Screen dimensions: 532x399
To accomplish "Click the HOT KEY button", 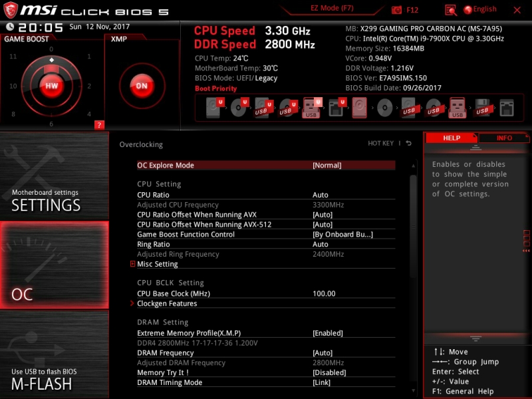I will pyautogui.click(x=380, y=143).
